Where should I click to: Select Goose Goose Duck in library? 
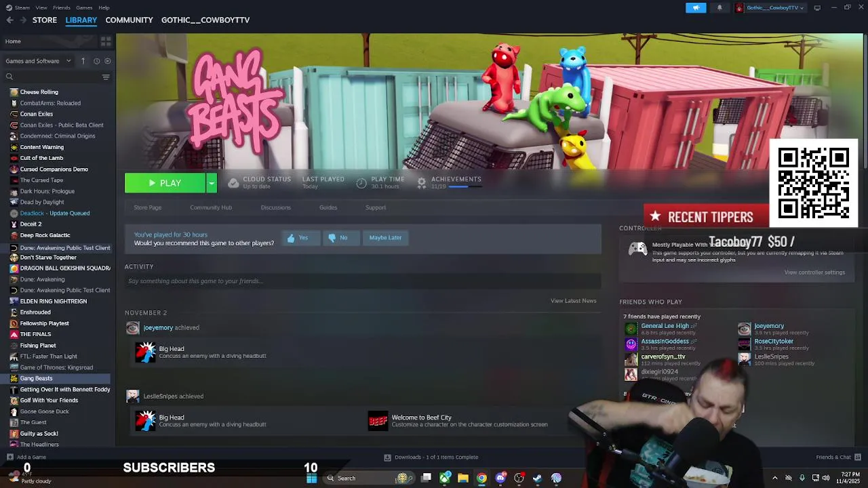tap(44, 411)
